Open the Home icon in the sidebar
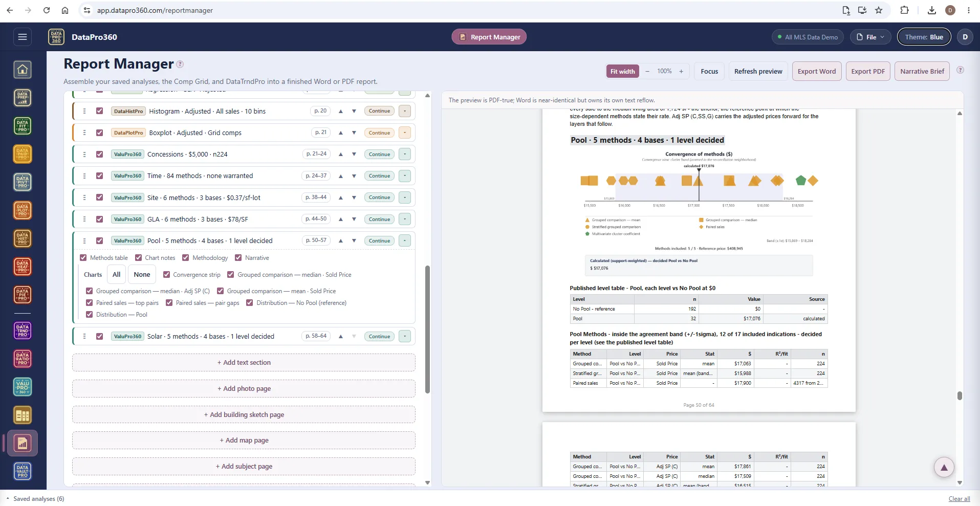 point(23,70)
